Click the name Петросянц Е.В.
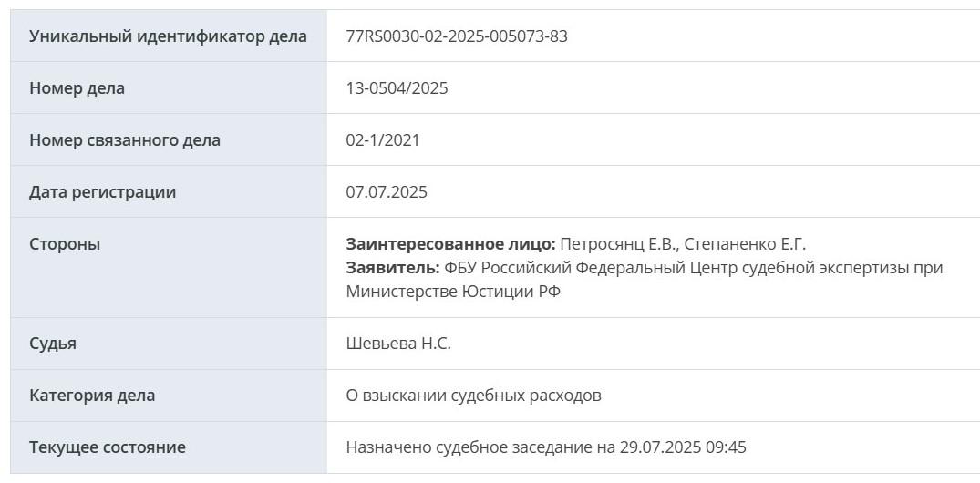 (617, 244)
